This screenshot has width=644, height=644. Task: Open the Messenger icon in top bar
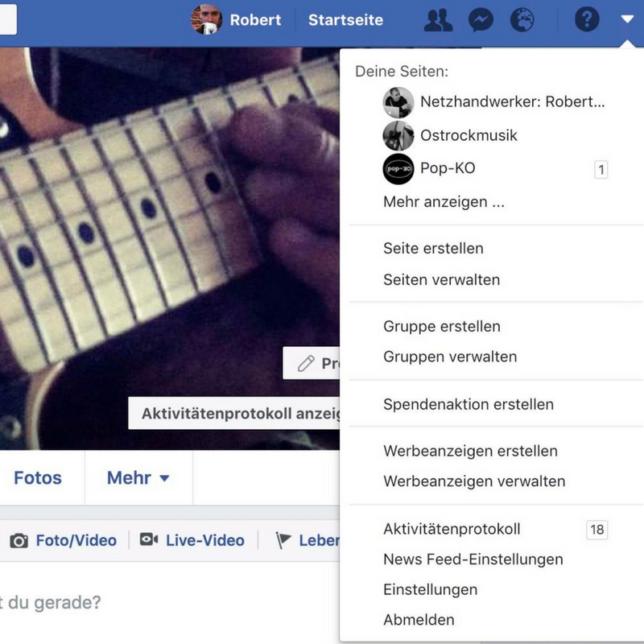click(x=481, y=19)
